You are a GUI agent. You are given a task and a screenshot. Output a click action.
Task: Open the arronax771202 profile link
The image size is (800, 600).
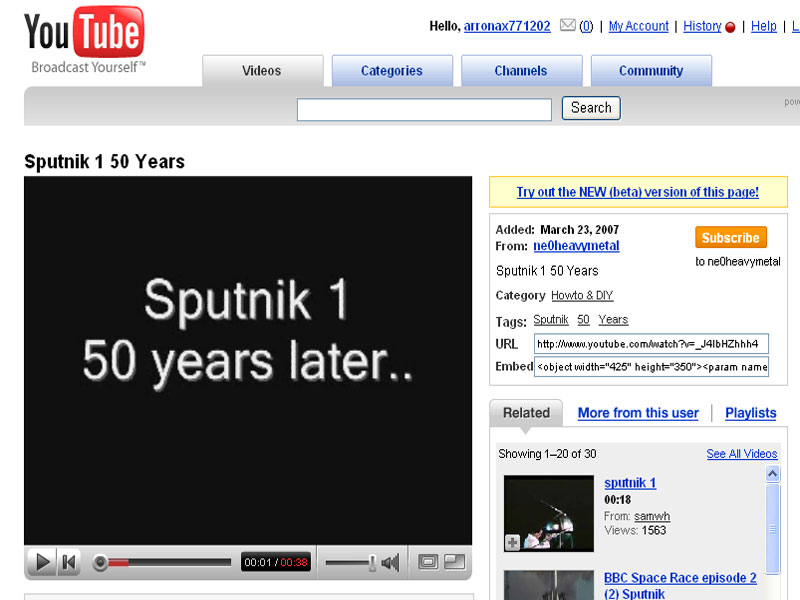[x=507, y=26]
